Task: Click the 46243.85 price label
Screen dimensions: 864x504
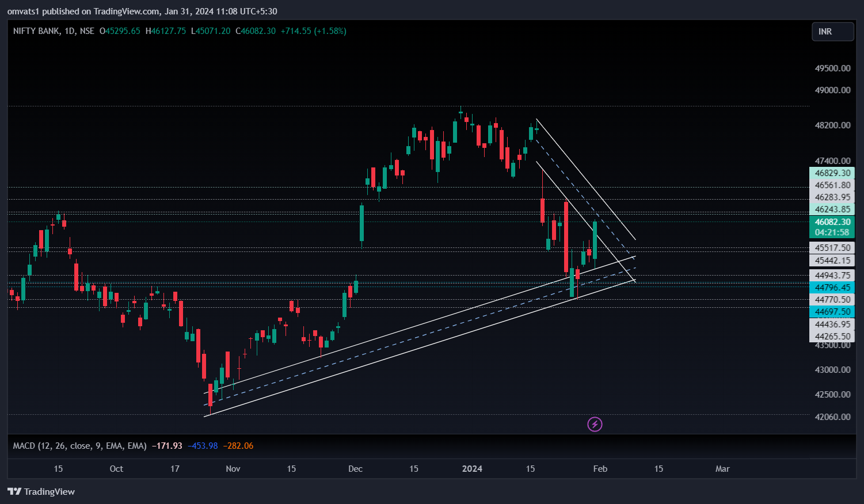Action: 832,209
